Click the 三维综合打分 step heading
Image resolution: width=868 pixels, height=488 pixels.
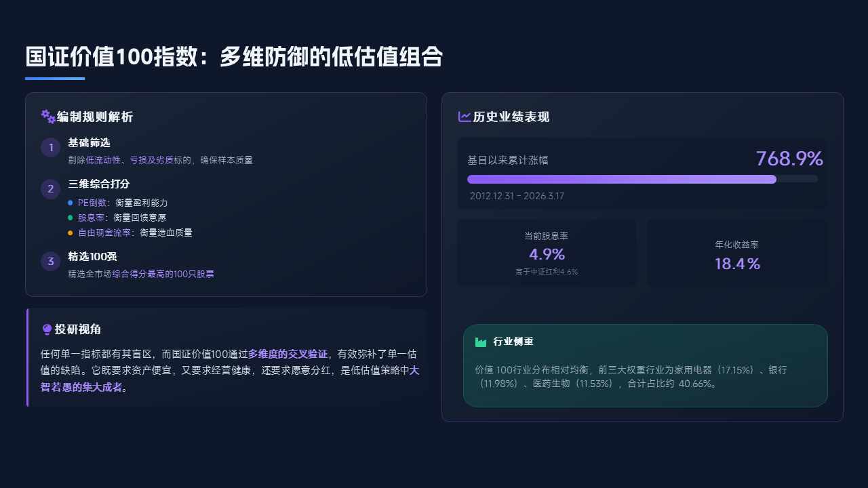(99, 184)
